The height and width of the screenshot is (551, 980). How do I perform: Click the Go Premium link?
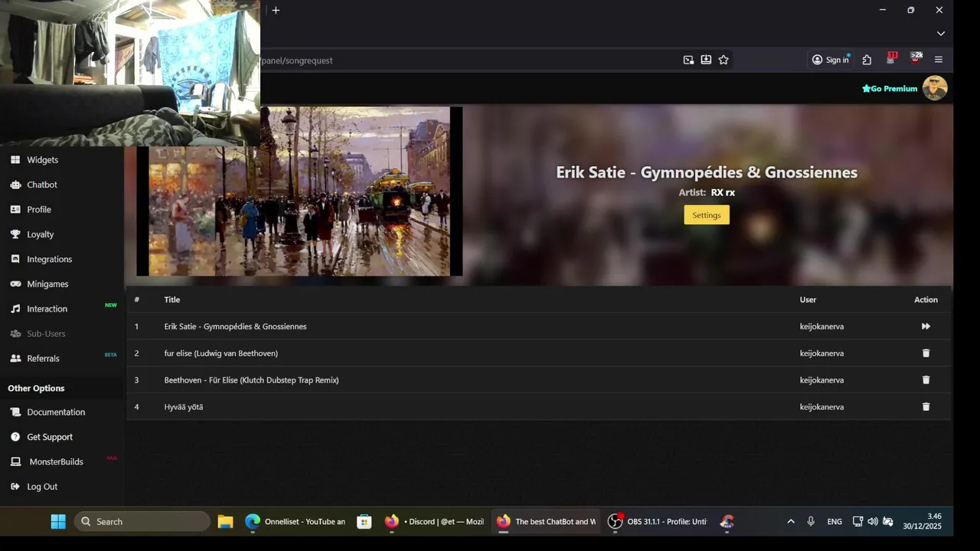pyautogui.click(x=890, y=89)
